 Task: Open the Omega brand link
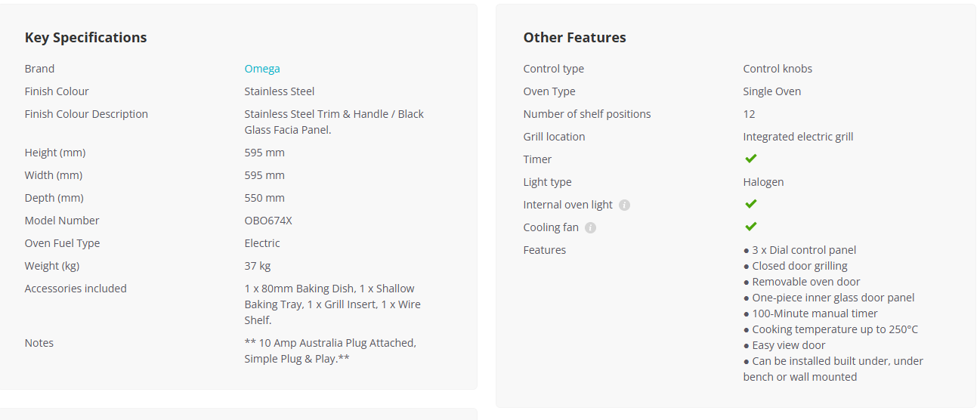click(262, 69)
